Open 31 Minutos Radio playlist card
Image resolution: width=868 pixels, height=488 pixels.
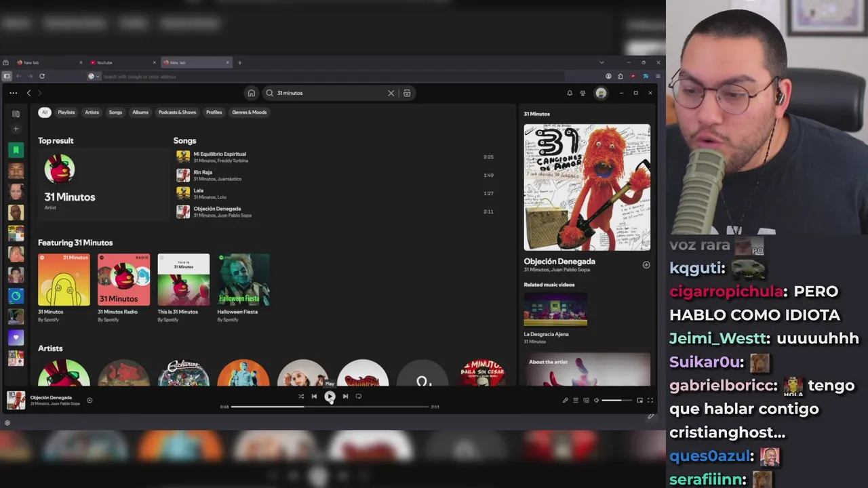(123, 288)
